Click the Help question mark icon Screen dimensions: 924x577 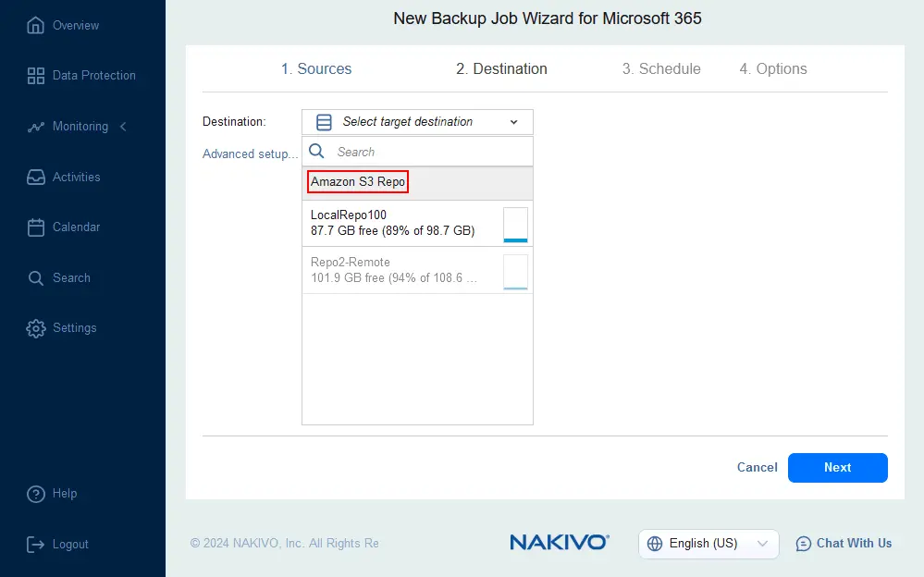click(35, 494)
